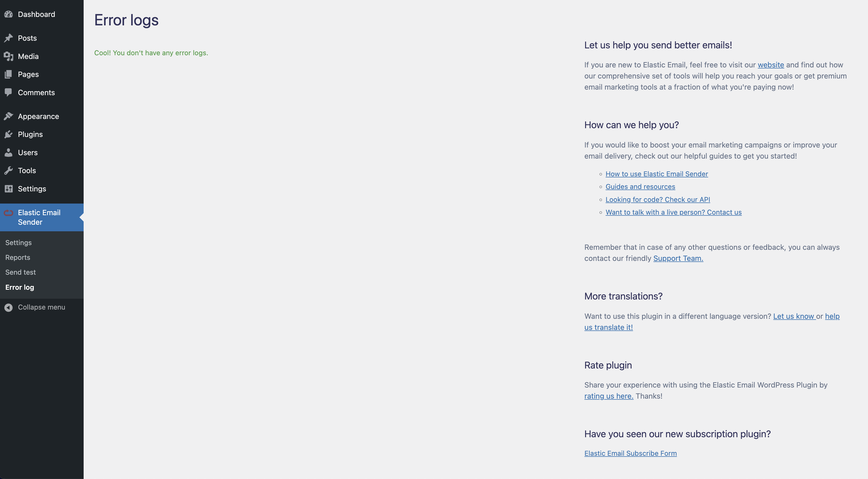The height and width of the screenshot is (479, 868).
Task: Click the Tools icon in sidebar
Action: click(x=8, y=171)
